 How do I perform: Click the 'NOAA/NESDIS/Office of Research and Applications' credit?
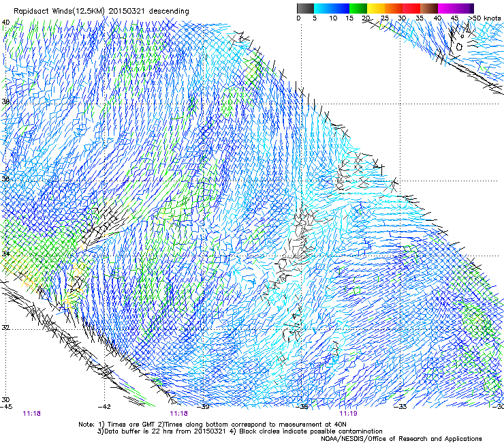pyautogui.click(x=401, y=439)
